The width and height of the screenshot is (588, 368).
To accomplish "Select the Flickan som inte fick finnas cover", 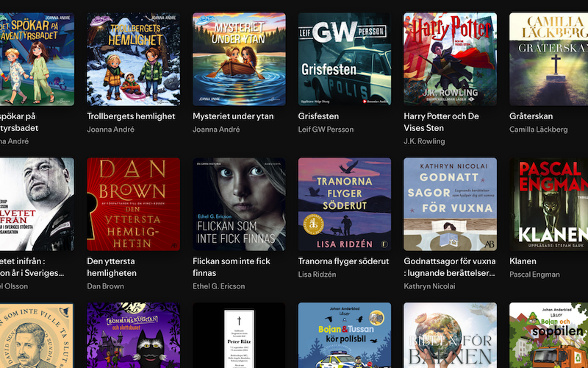I will 239,204.
